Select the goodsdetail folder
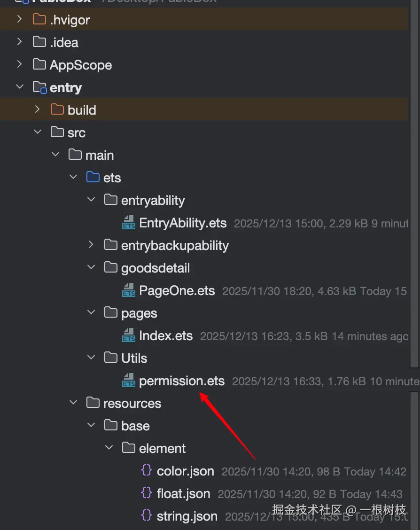The image size is (420, 530). tap(156, 268)
